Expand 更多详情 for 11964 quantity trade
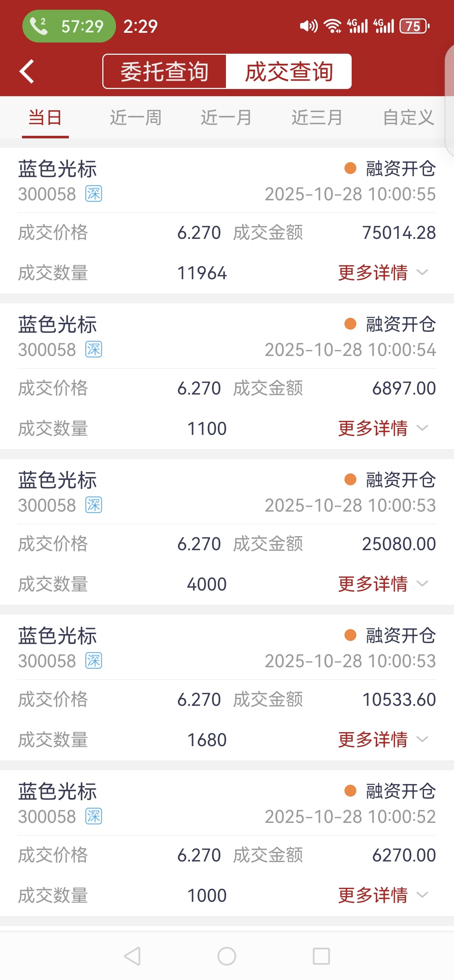454x980 pixels. click(384, 273)
